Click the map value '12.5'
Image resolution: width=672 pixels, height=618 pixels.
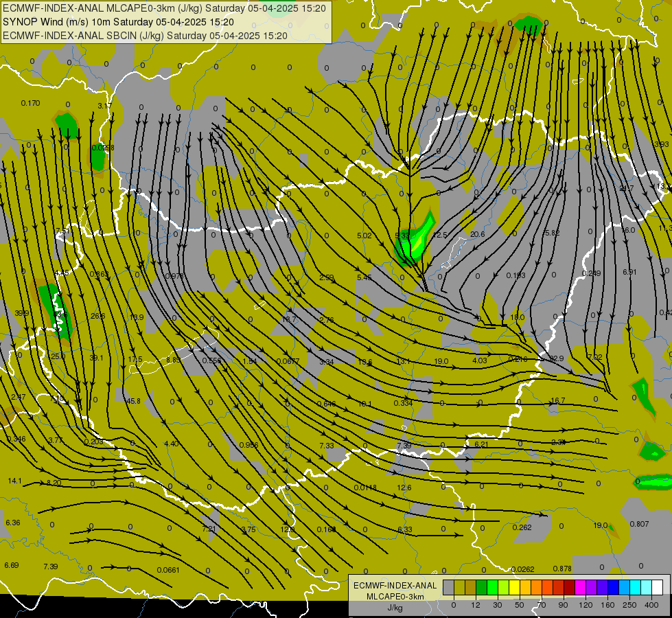click(440, 235)
